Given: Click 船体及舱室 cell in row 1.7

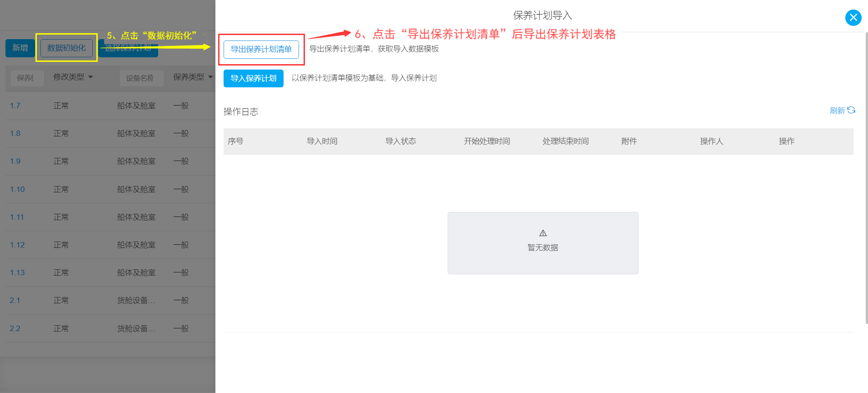Looking at the screenshot, I should pyautogui.click(x=136, y=106).
